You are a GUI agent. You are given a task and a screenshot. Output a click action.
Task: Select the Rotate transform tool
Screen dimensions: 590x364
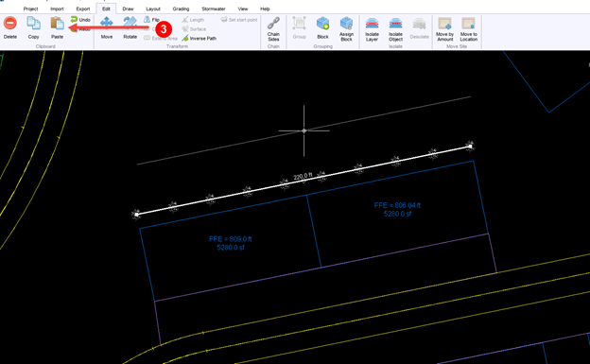coord(130,27)
